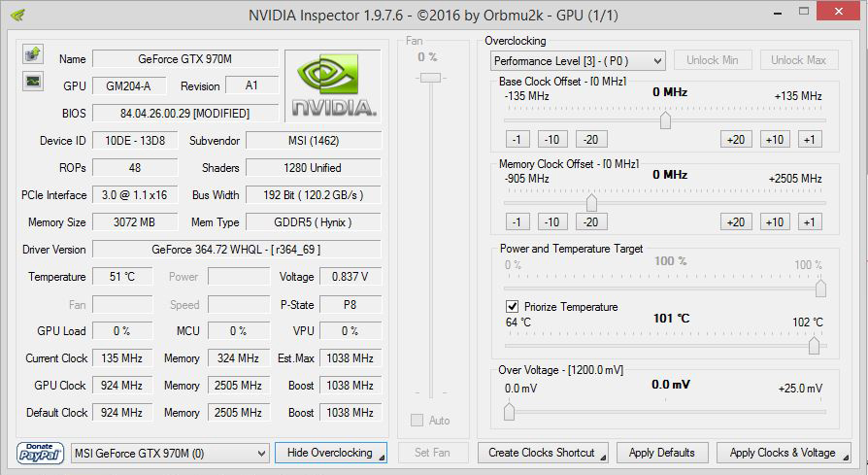Minimize the NVIDIA Inspector window

click(778, 13)
